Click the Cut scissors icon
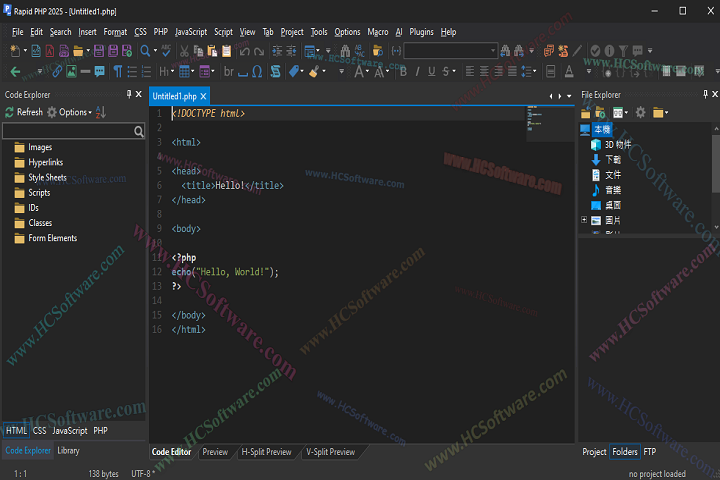 [x=184, y=51]
